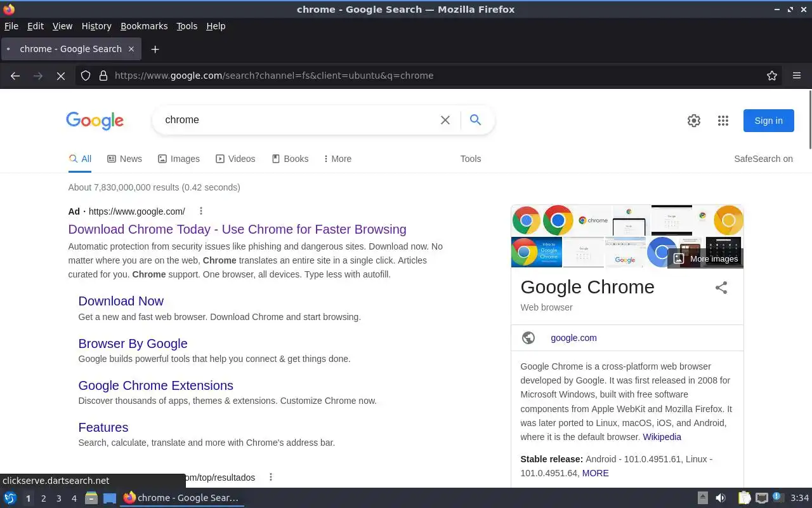Screen dimensions: 812x508
Task: Switch to the Images results tab
Action: [179, 159]
